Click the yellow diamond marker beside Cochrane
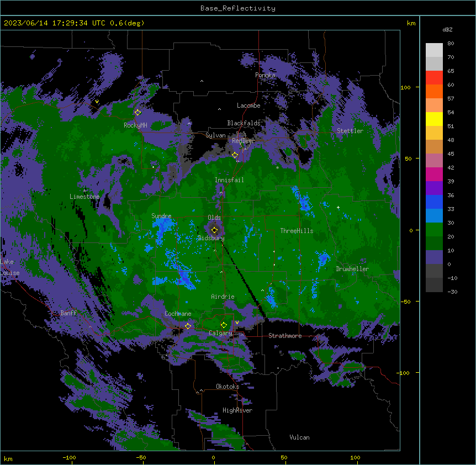 pyautogui.click(x=188, y=326)
